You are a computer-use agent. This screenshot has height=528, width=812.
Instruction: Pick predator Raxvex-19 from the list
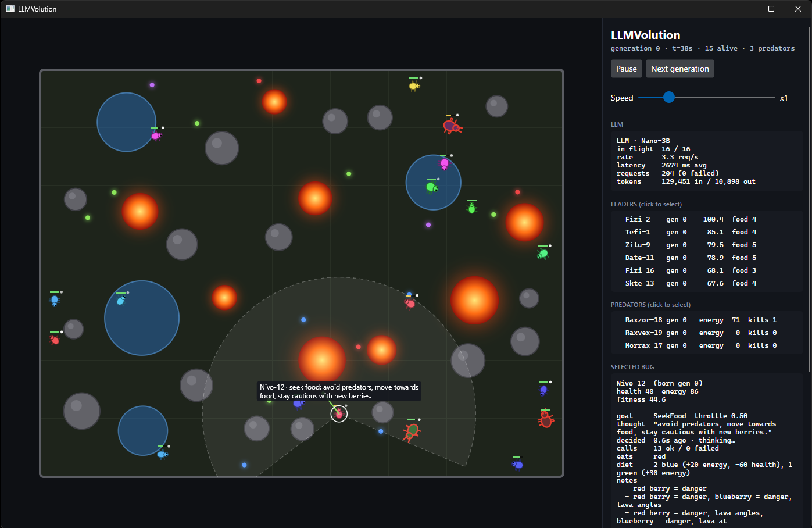pos(707,333)
